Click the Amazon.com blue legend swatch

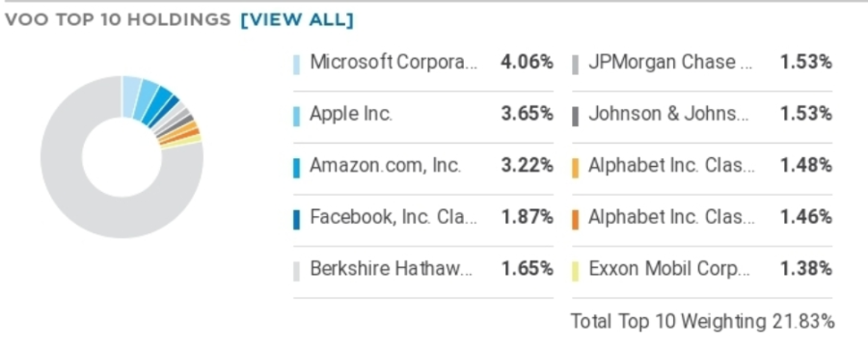pos(297,168)
